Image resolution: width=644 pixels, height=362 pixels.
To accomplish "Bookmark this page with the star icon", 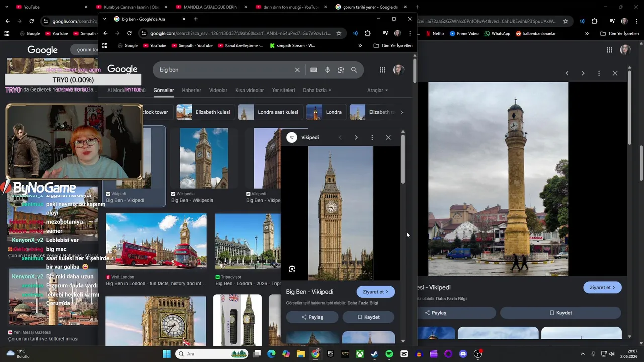I will point(339,33).
